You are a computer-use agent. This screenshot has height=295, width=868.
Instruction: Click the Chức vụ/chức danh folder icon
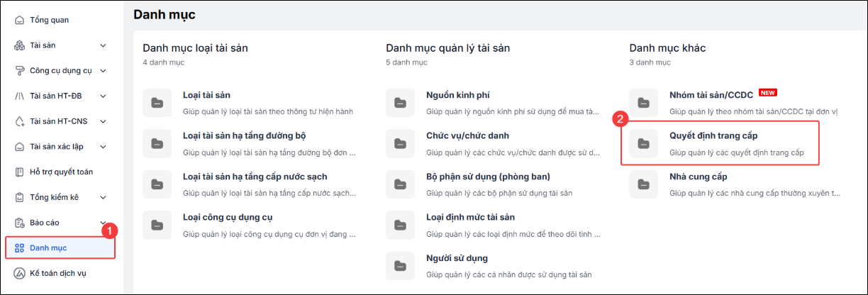tap(400, 143)
